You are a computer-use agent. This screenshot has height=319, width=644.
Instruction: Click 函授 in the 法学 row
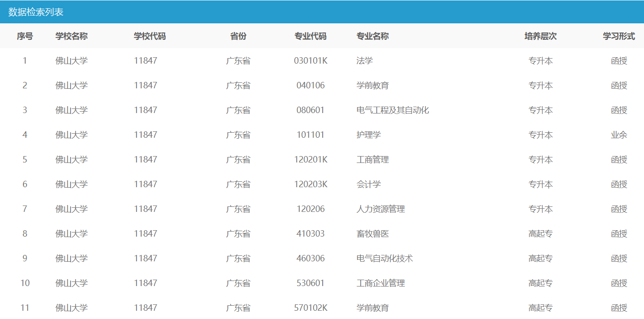[x=619, y=61]
